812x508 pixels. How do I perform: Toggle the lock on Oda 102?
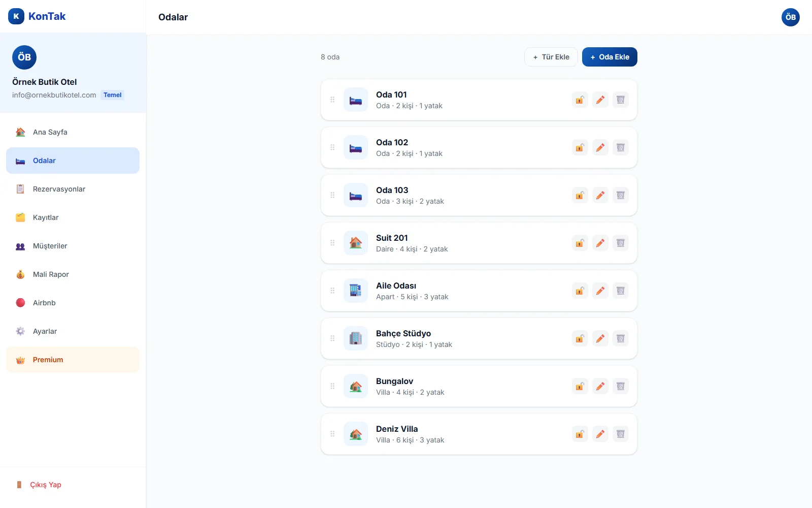click(x=580, y=147)
